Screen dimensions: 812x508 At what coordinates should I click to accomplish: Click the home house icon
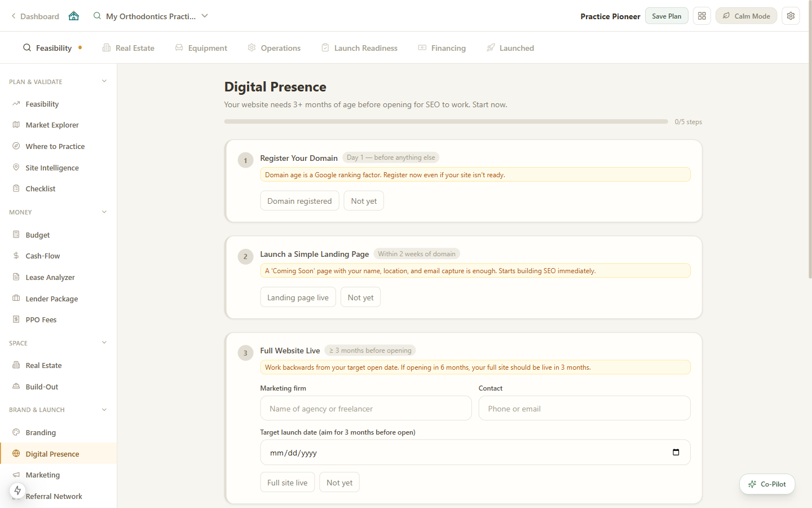pos(74,16)
